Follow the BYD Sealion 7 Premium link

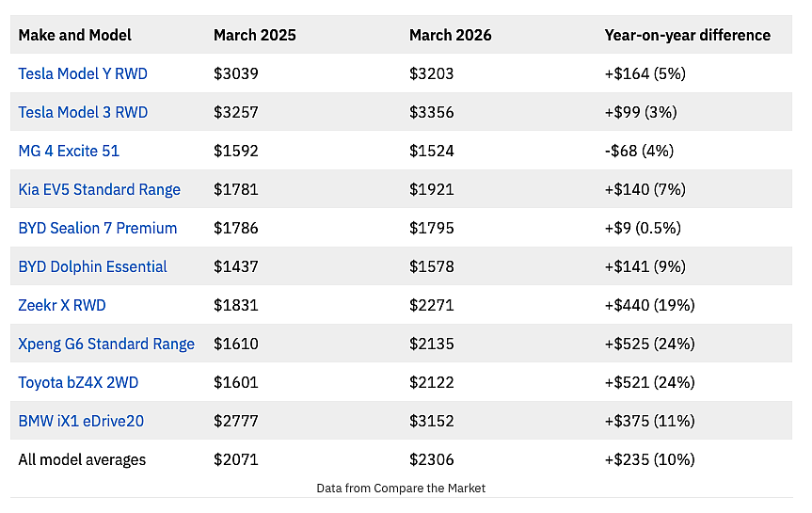point(97,228)
